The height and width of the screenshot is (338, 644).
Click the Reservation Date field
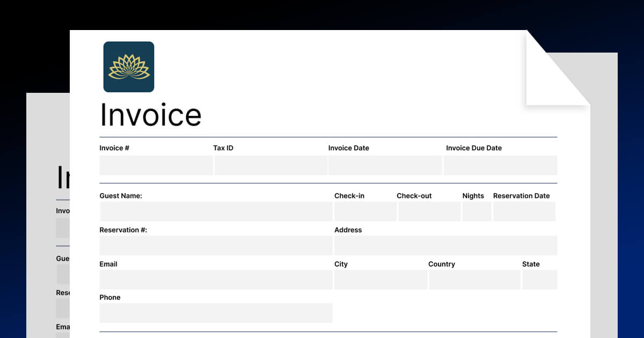point(524,211)
